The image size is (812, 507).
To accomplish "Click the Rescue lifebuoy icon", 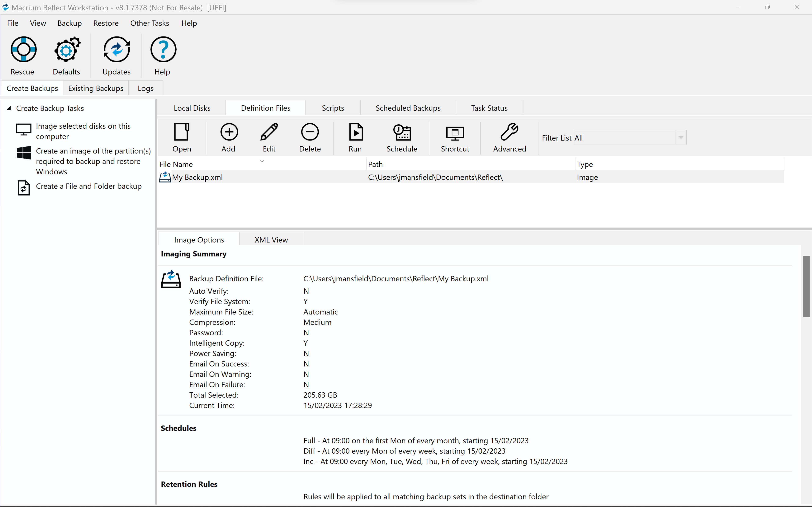I will tap(23, 50).
